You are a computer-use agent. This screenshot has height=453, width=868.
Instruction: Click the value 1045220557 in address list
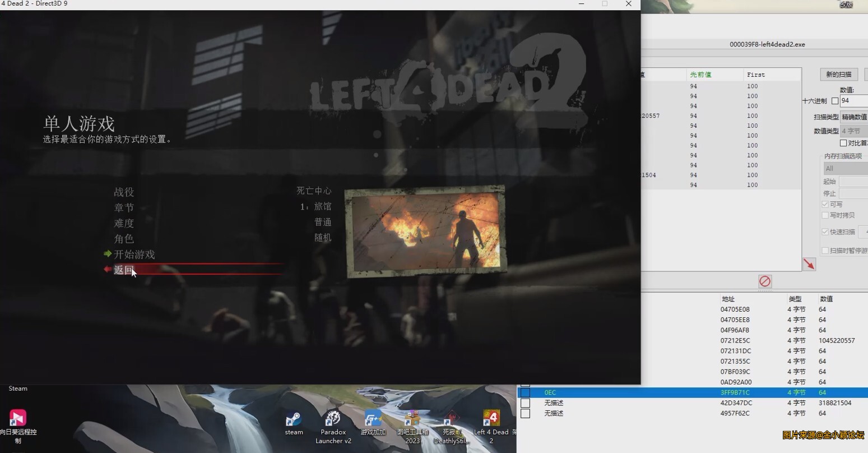(837, 340)
